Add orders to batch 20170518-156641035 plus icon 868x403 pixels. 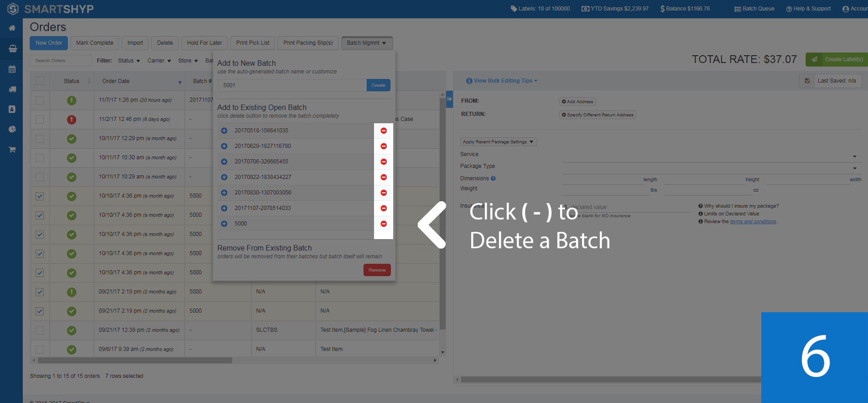[224, 131]
